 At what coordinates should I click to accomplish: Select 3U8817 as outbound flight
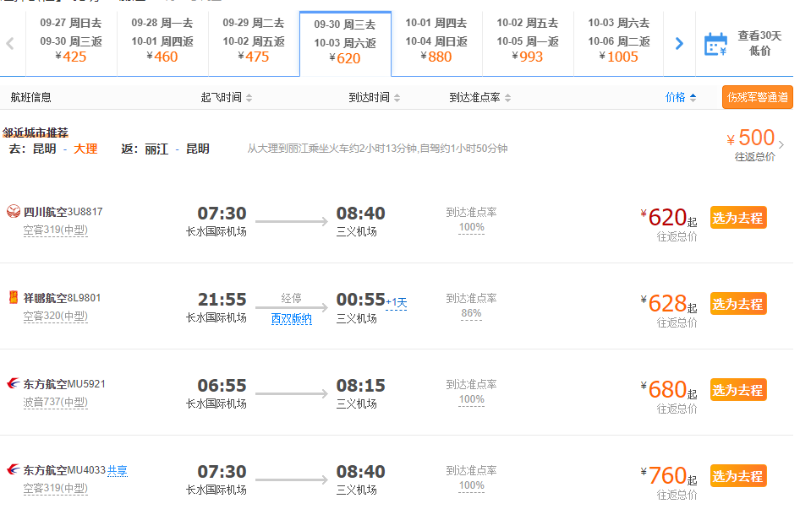[738, 218]
